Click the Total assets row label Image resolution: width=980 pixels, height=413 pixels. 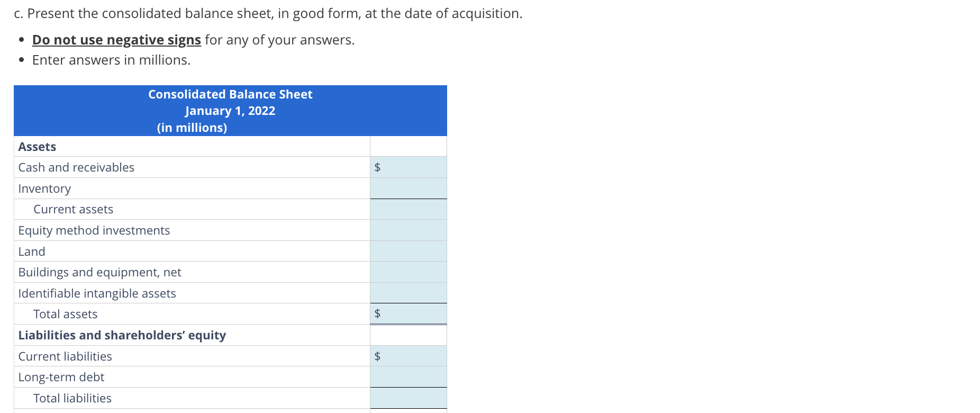[x=65, y=314]
